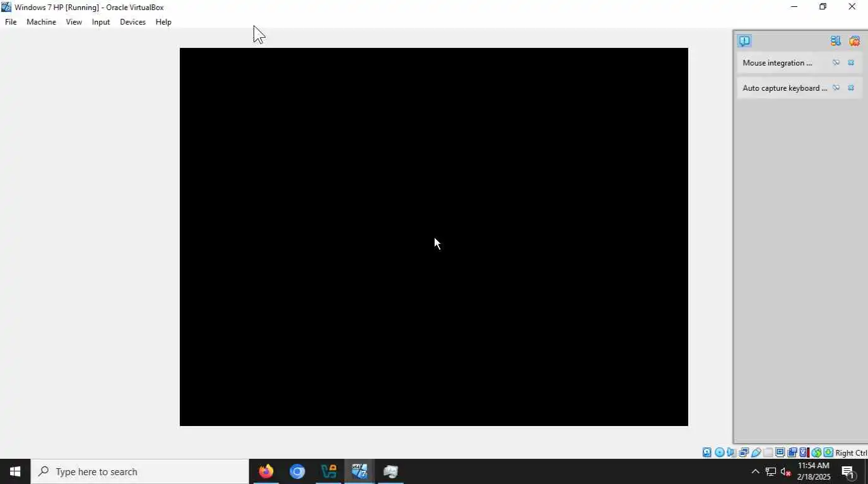The image size is (868, 484).
Task: Disable future Auto capture keyboard notifications
Action: [836, 88]
